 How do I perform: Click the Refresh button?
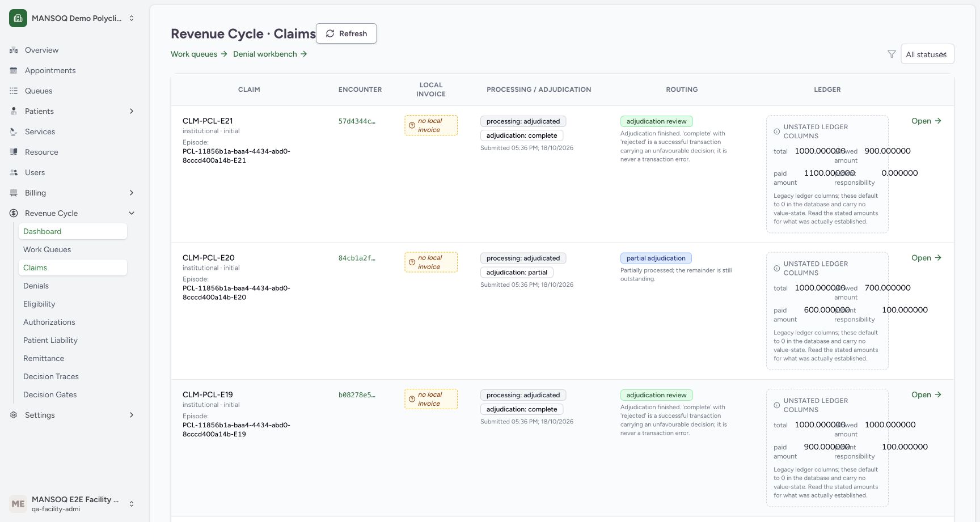point(347,33)
